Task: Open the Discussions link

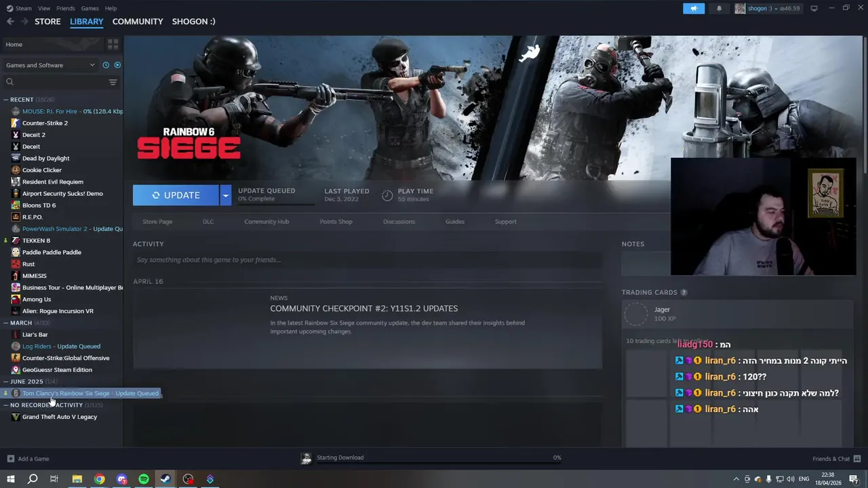Action: coord(399,222)
